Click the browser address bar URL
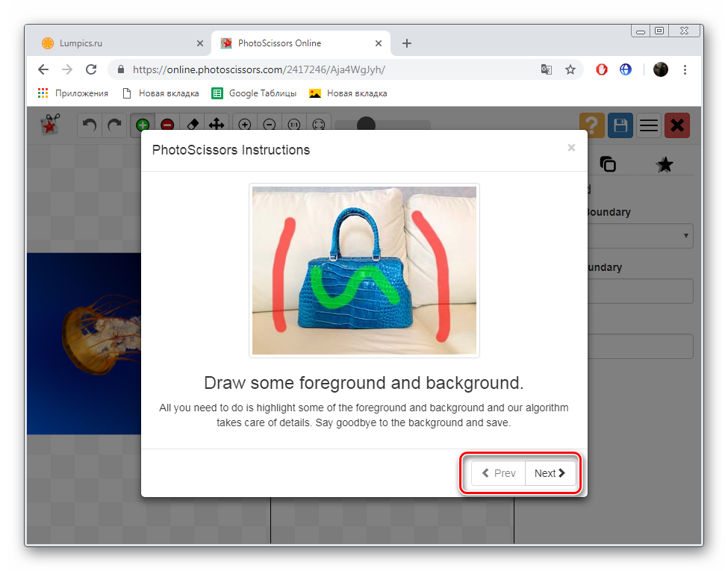Viewport: 728px width, 571px height. [x=258, y=69]
